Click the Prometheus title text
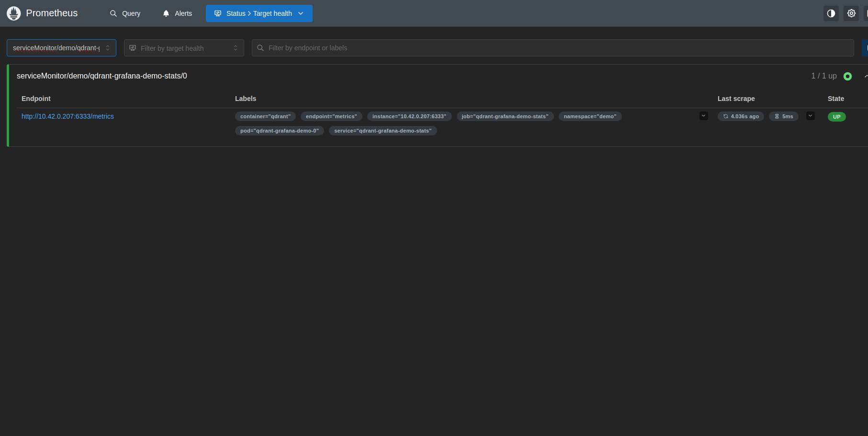This screenshot has height=436, width=868. click(52, 13)
